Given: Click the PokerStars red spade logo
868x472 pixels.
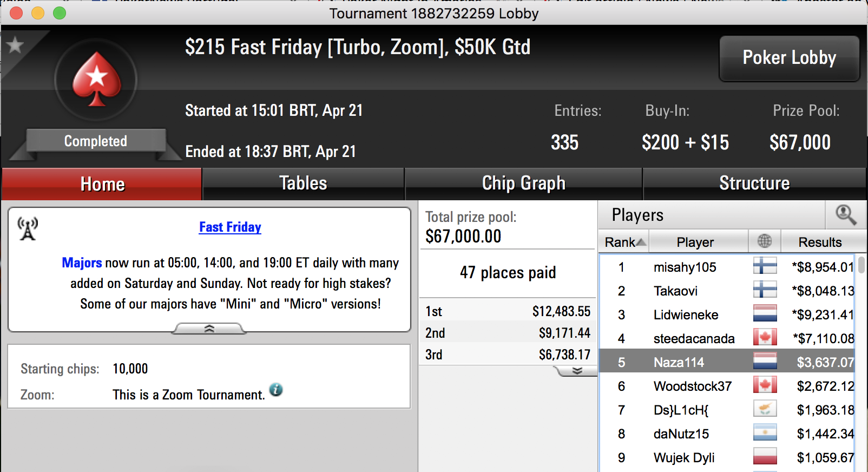Looking at the screenshot, I should tap(97, 79).
